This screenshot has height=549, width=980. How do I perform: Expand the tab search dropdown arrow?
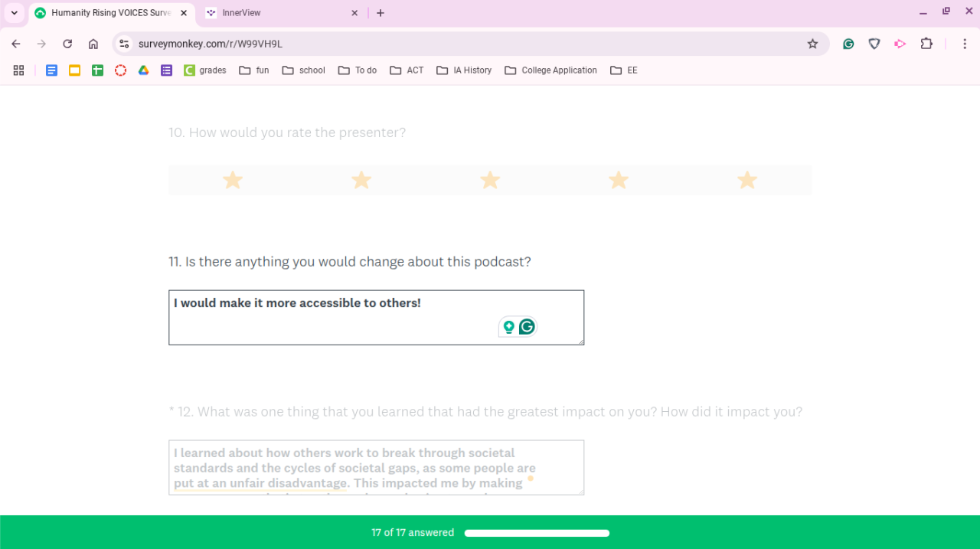pyautogui.click(x=14, y=13)
